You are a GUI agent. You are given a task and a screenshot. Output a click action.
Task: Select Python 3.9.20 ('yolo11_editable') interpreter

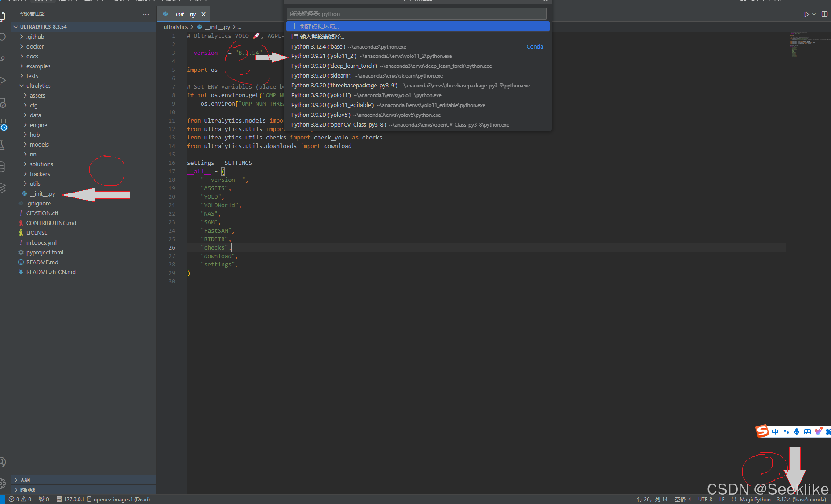(x=418, y=105)
